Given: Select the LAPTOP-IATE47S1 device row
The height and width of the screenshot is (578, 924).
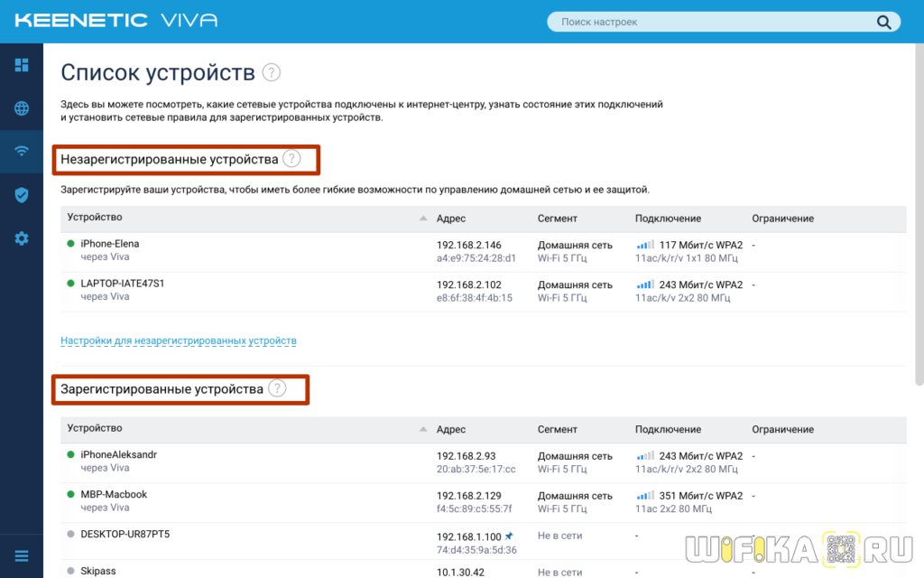Looking at the screenshot, I should [123, 284].
